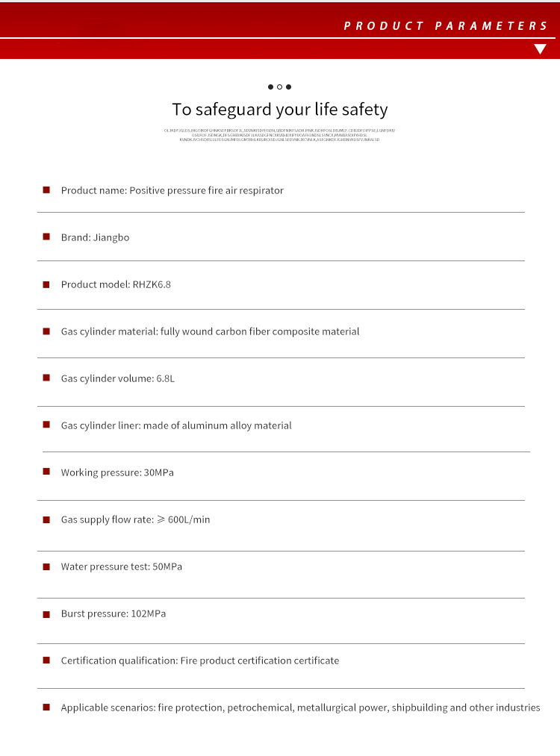Select the middle hollow carousel dot

279,87
